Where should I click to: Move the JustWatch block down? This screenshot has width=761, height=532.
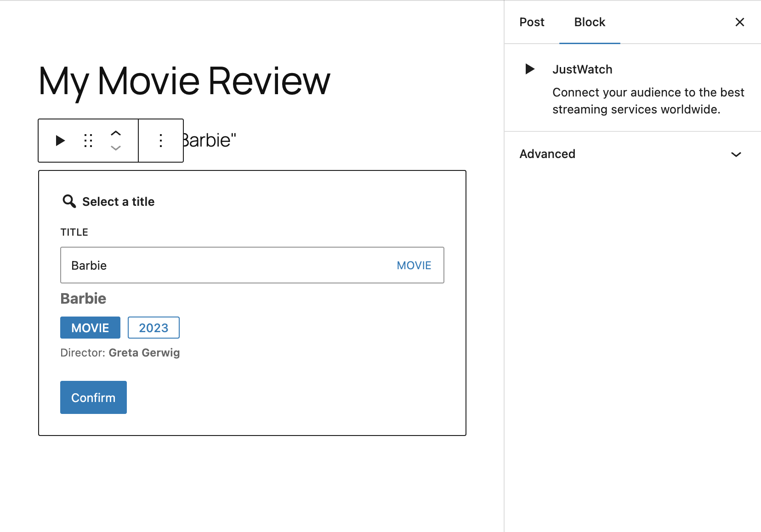pos(116,148)
